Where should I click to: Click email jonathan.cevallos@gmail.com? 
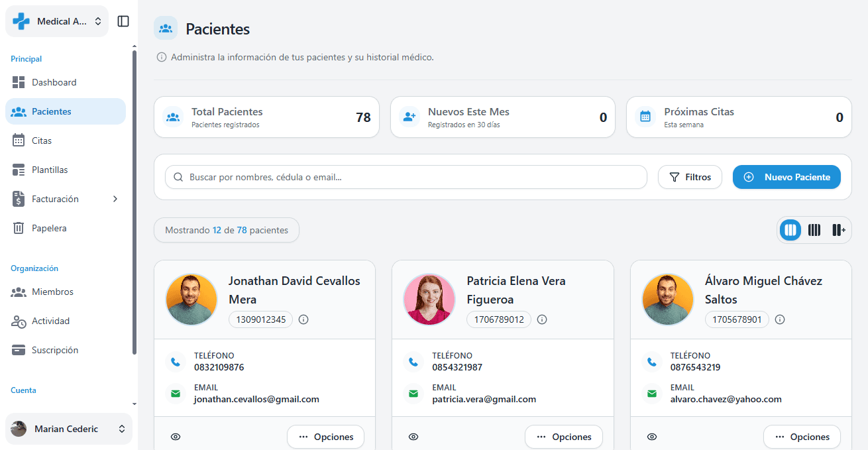click(256, 399)
